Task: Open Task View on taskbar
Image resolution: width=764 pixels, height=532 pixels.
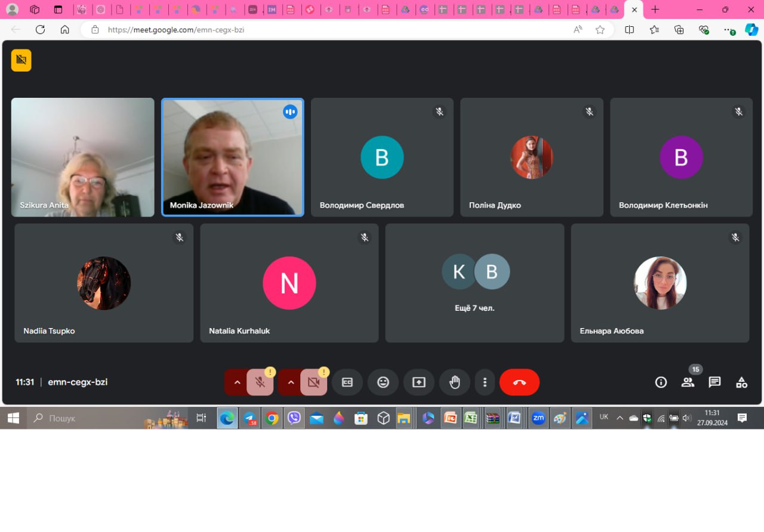Action: click(x=202, y=418)
